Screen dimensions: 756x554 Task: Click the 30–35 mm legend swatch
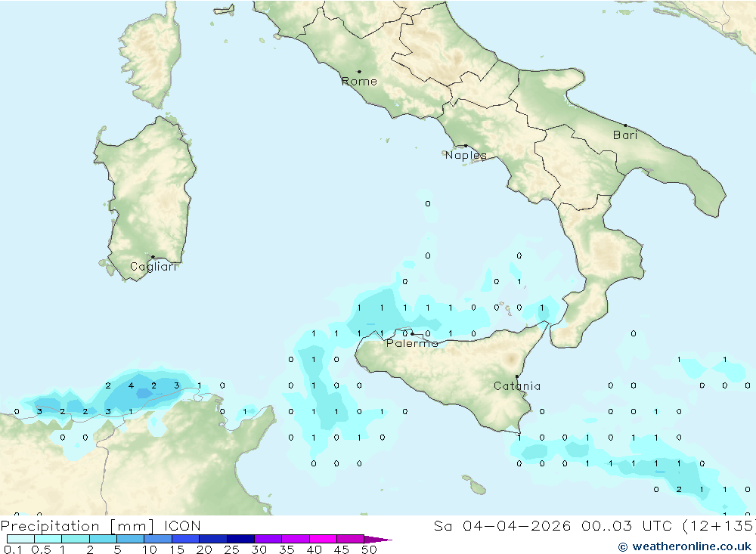point(268,539)
